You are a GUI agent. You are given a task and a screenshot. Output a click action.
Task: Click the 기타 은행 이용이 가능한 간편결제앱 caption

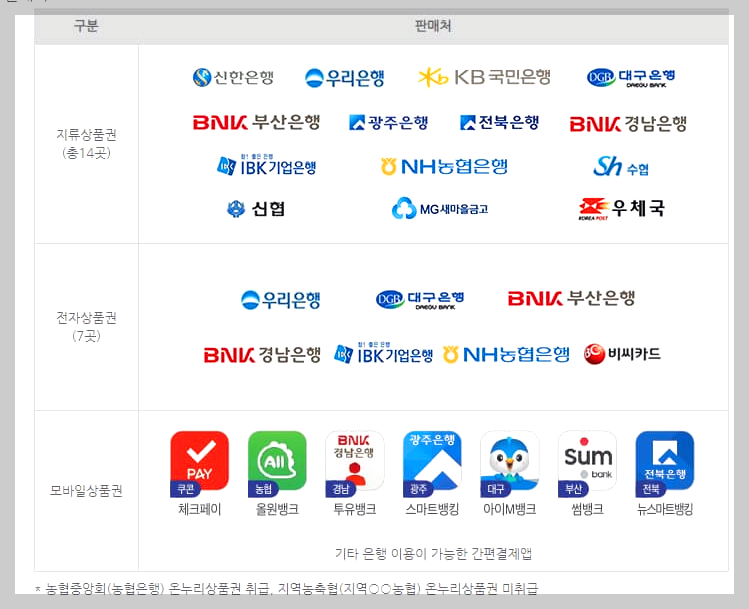(433, 554)
